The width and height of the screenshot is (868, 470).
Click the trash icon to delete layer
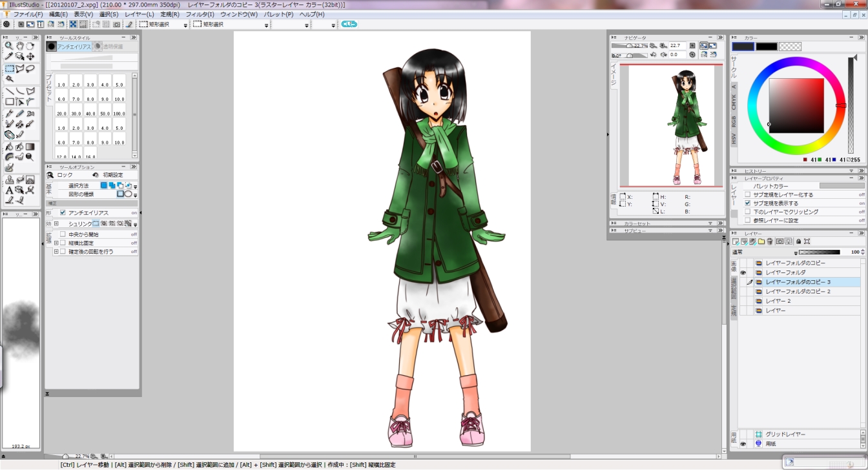pyautogui.click(x=769, y=241)
